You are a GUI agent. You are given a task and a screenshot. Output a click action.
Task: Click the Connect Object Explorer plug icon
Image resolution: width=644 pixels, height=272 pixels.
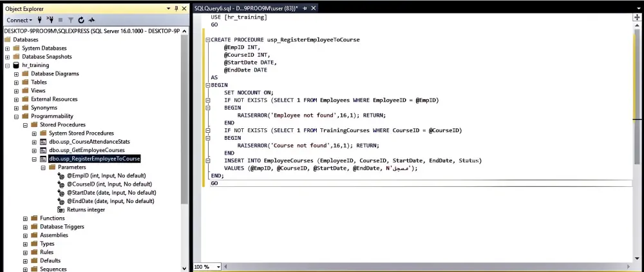(40, 20)
